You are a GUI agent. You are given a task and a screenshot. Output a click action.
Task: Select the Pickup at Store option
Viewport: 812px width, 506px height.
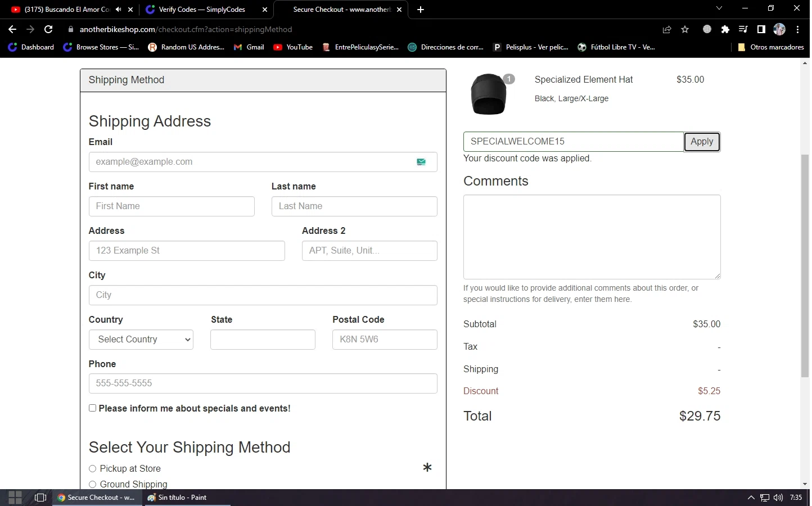[x=92, y=469]
